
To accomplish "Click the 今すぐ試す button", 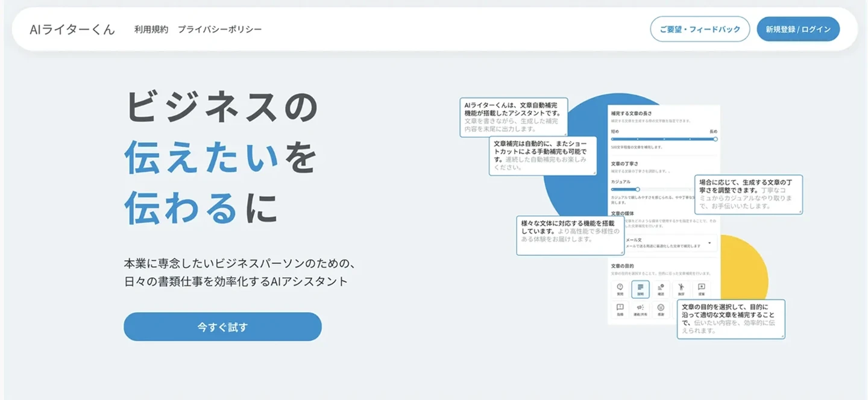I will tap(222, 327).
